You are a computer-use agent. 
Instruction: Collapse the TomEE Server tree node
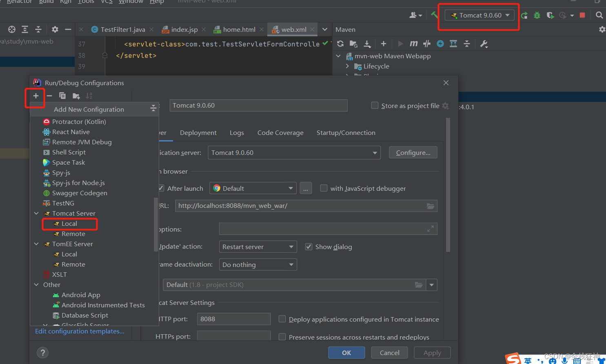pyautogui.click(x=36, y=244)
